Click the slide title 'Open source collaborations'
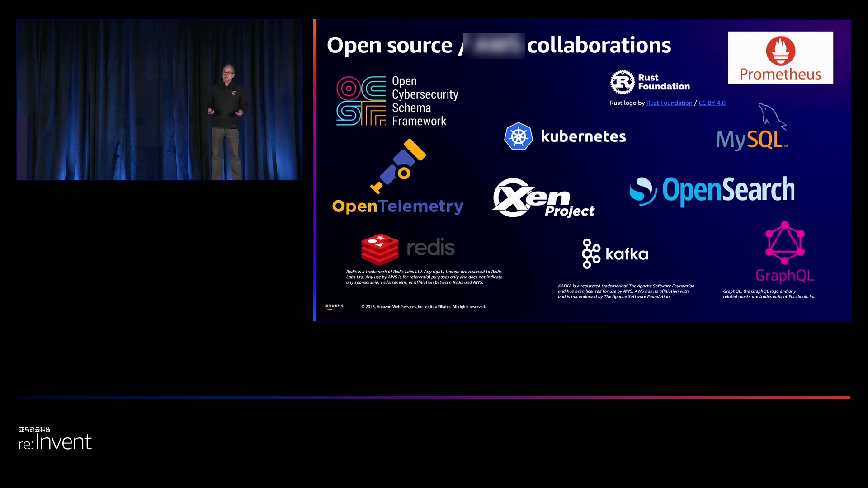 coord(498,45)
